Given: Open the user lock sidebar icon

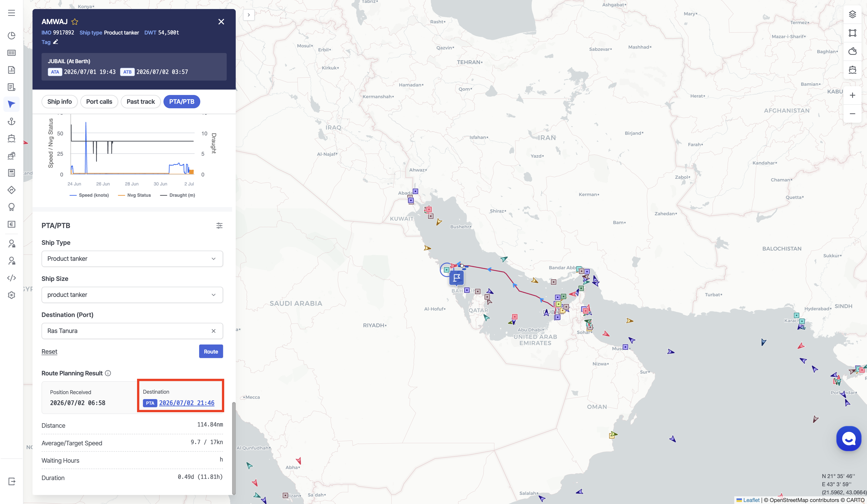Looking at the screenshot, I should point(11,244).
